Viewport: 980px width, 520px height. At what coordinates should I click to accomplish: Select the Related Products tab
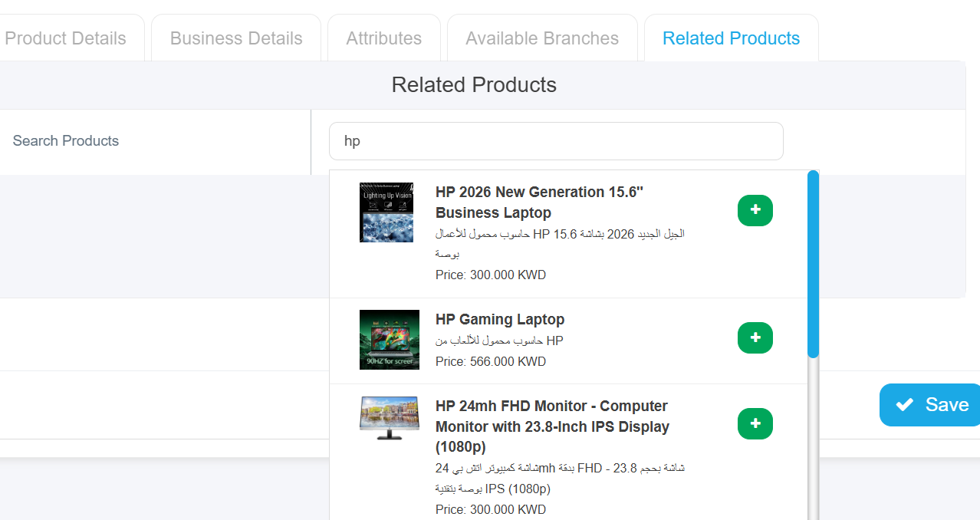click(x=731, y=38)
